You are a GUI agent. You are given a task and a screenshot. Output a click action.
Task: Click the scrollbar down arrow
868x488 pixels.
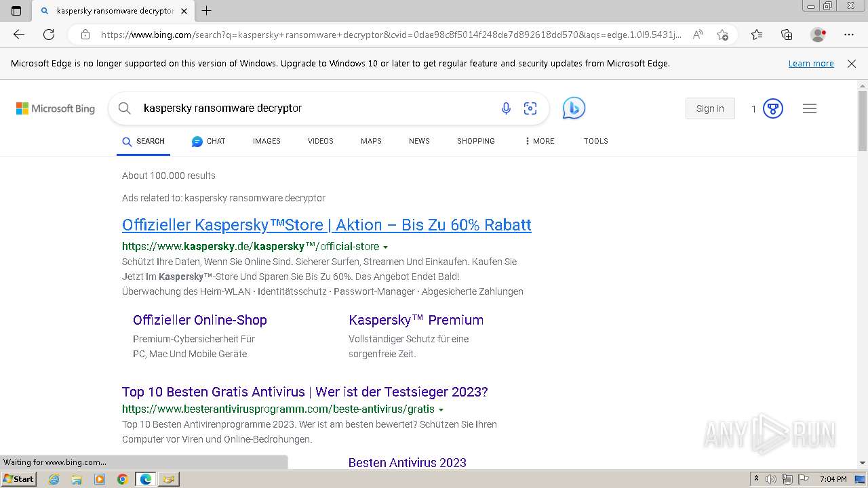[863, 463]
